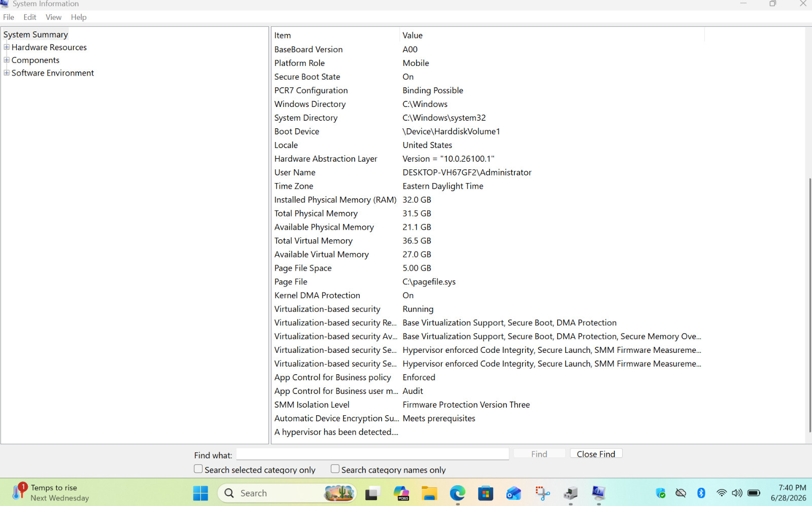Open Outlook from the taskbar
Image resolution: width=812 pixels, height=506 pixels.
click(x=514, y=493)
